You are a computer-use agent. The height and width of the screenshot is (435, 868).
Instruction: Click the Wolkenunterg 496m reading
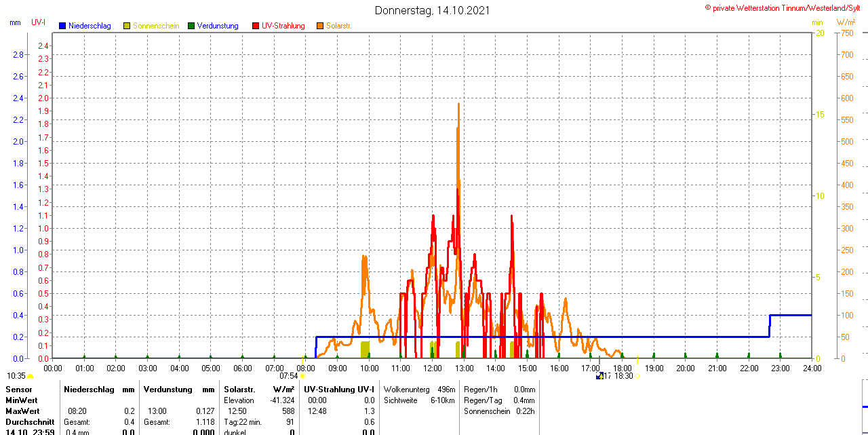tap(418, 390)
